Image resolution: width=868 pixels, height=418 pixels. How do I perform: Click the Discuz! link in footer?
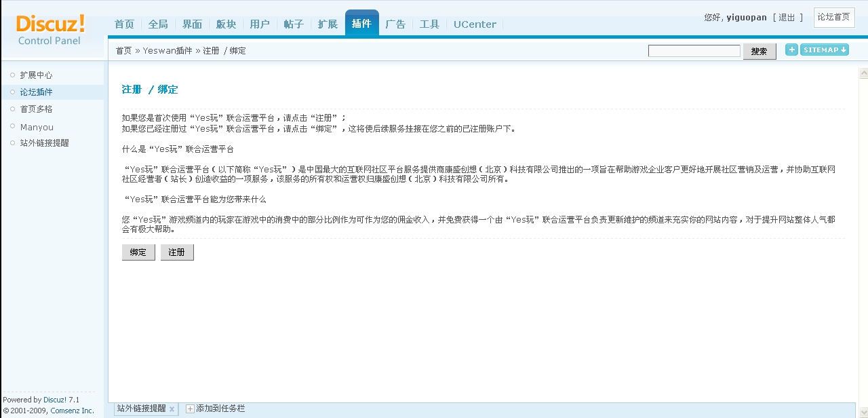click(55, 400)
